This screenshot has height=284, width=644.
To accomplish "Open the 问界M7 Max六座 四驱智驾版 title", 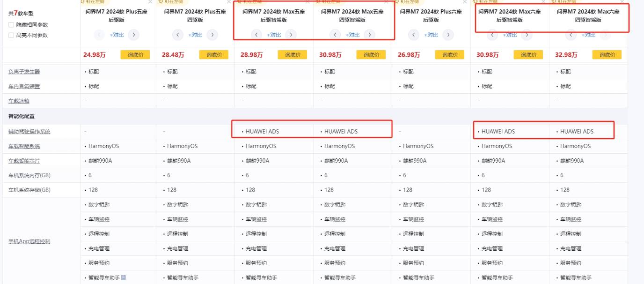I will point(588,15).
